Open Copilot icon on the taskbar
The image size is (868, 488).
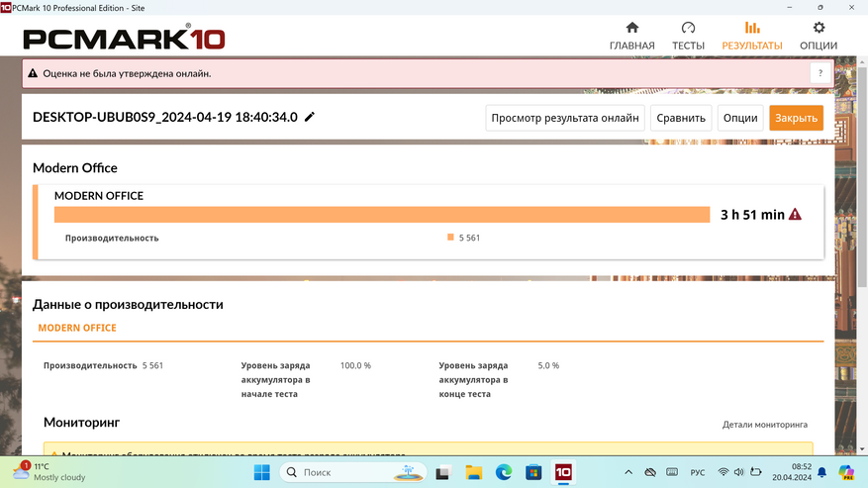tap(846, 472)
